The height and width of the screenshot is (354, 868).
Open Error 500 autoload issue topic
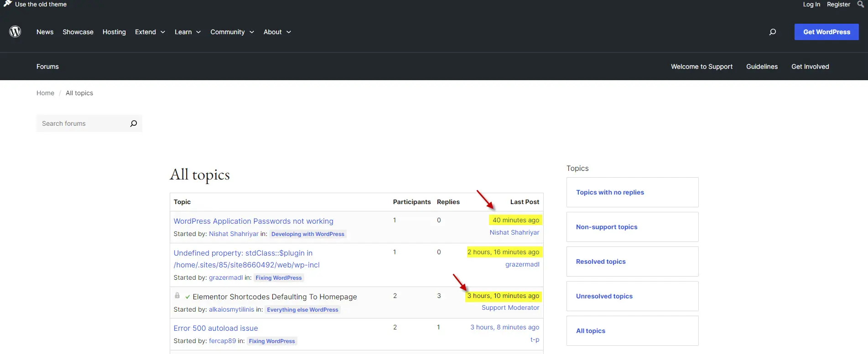tap(216, 328)
